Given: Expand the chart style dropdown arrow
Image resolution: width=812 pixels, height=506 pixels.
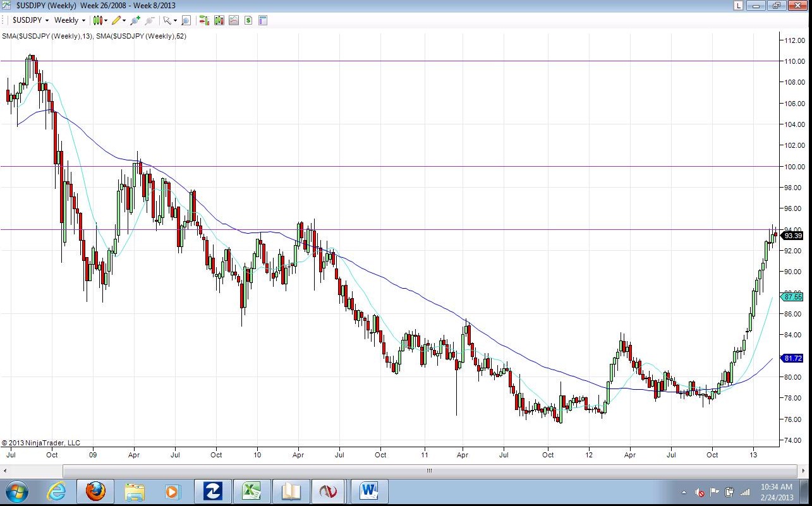Looking at the screenshot, I should 106,20.
